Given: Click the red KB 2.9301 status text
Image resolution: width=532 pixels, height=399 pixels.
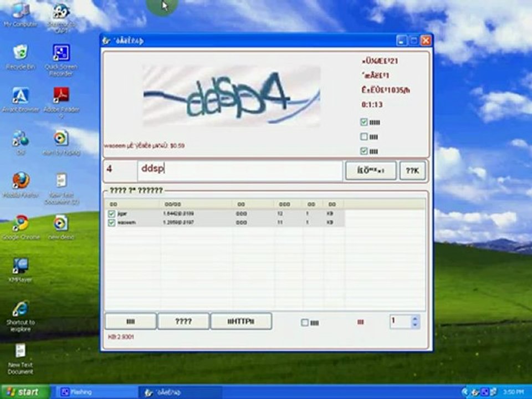Looking at the screenshot, I should click(x=121, y=337).
